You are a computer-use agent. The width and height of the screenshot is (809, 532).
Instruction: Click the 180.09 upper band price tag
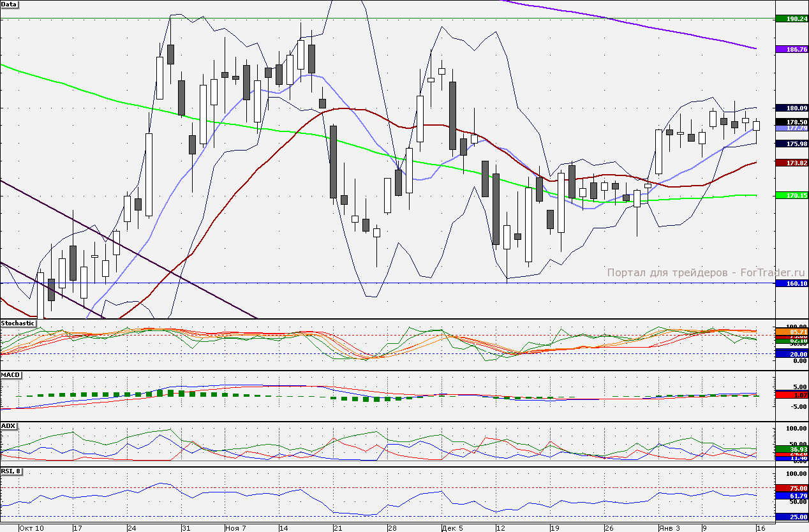click(x=791, y=108)
